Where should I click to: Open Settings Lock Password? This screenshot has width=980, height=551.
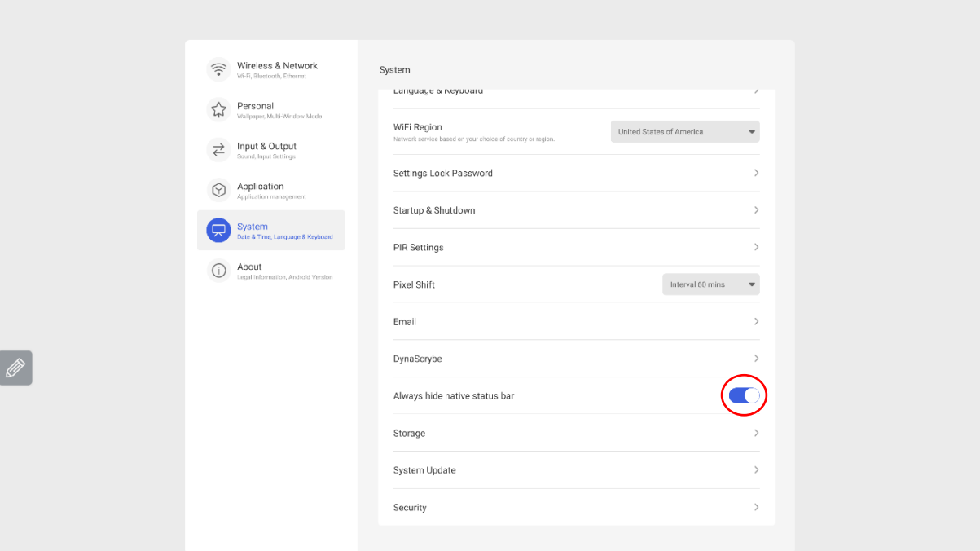tap(577, 173)
